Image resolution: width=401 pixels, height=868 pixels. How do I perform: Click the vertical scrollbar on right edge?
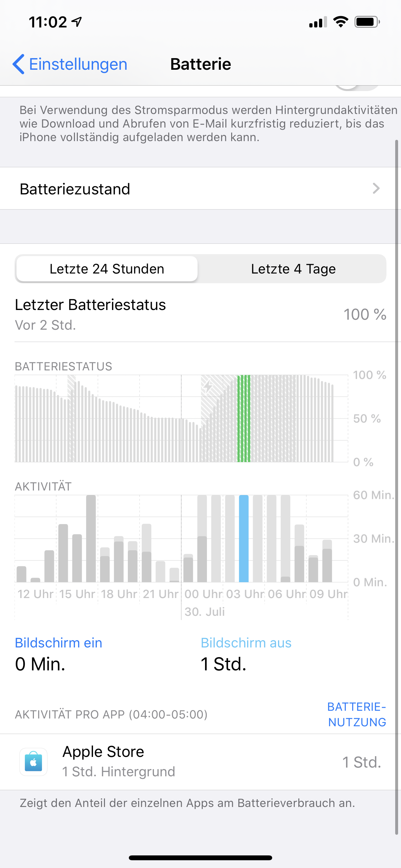pos(397,487)
